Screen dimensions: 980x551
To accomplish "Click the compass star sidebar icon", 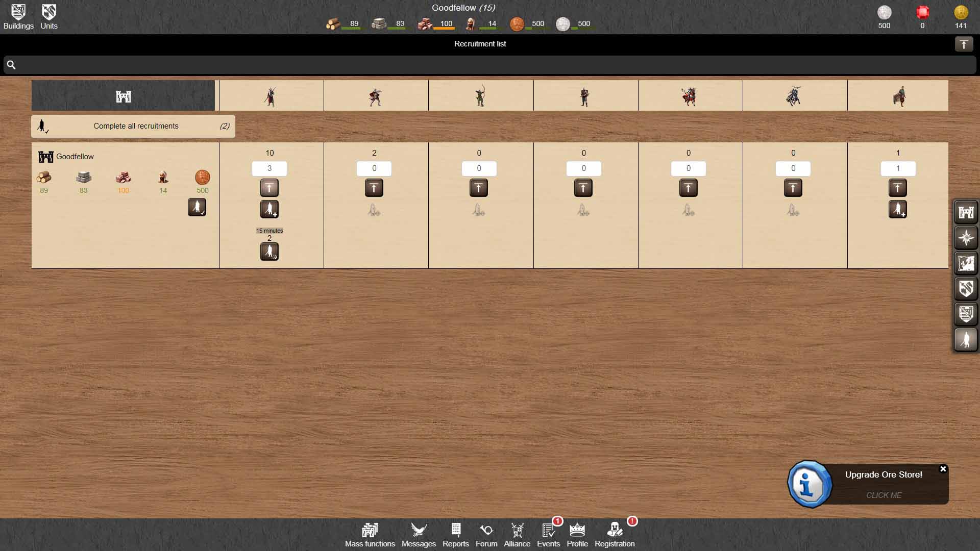I will click(x=966, y=238).
